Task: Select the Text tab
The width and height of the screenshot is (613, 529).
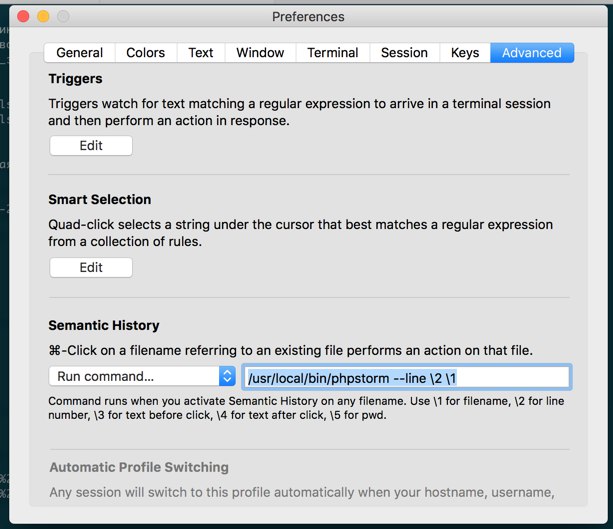Action: click(x=201, y=53)
